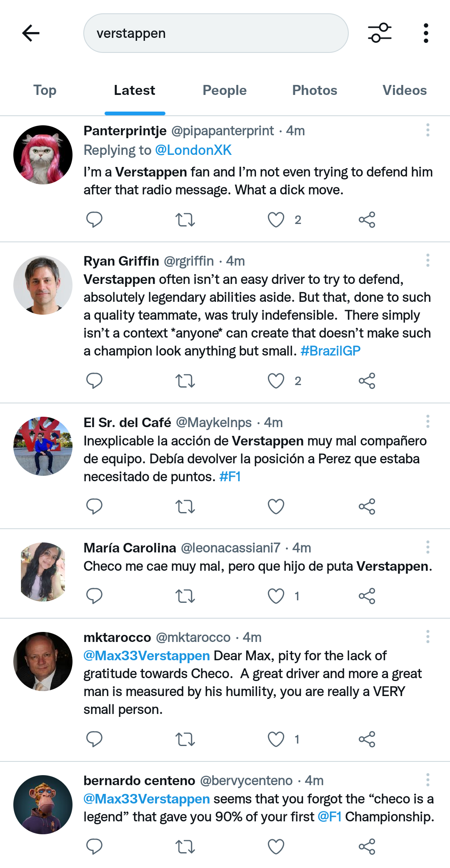The image size is (450, 868).
Task: Switch to the People tab
Action: pyautogui.click(x=225, y=90)
